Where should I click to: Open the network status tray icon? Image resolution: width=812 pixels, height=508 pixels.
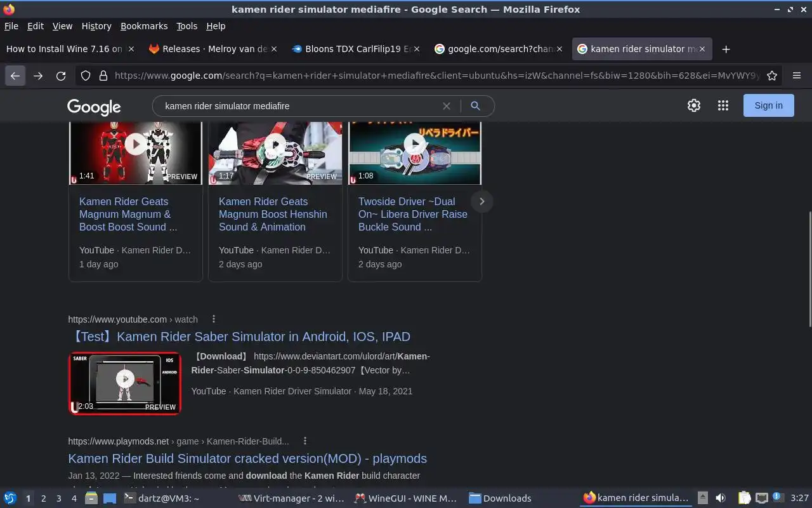(x=762, y=498)
